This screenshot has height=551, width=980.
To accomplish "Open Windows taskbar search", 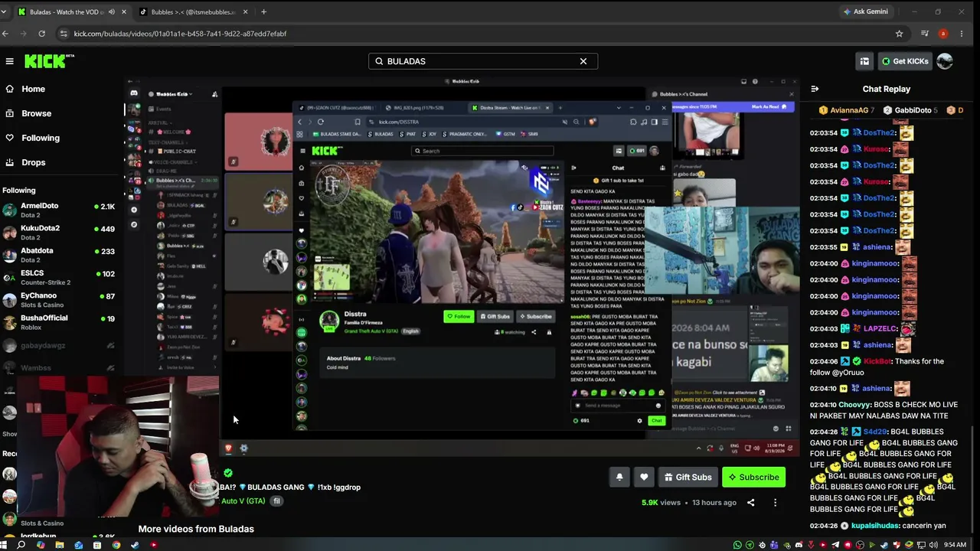I will [21, 545].
